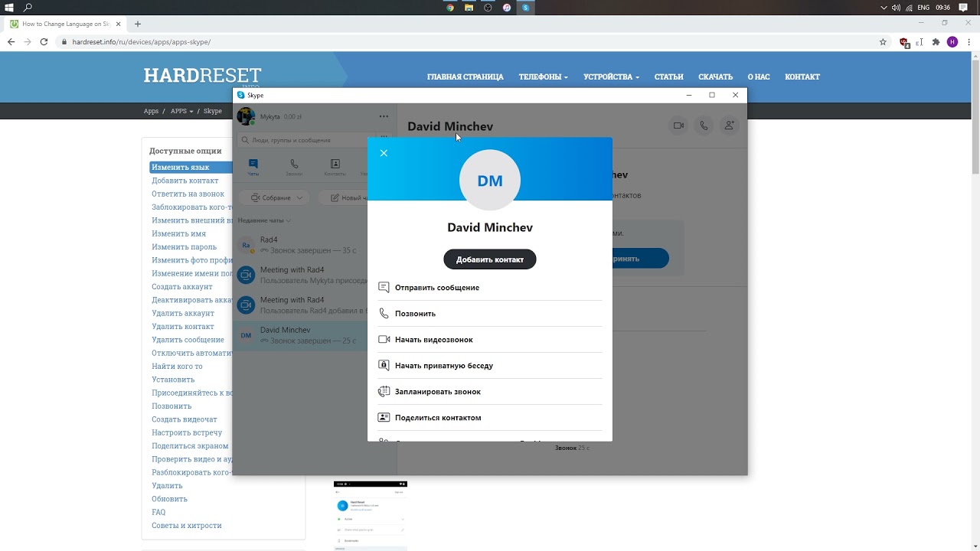Viewport: 980px width, 551px height.
Task: Click the Mykyta profile avatar in Skype
Action: coord(246,116)
